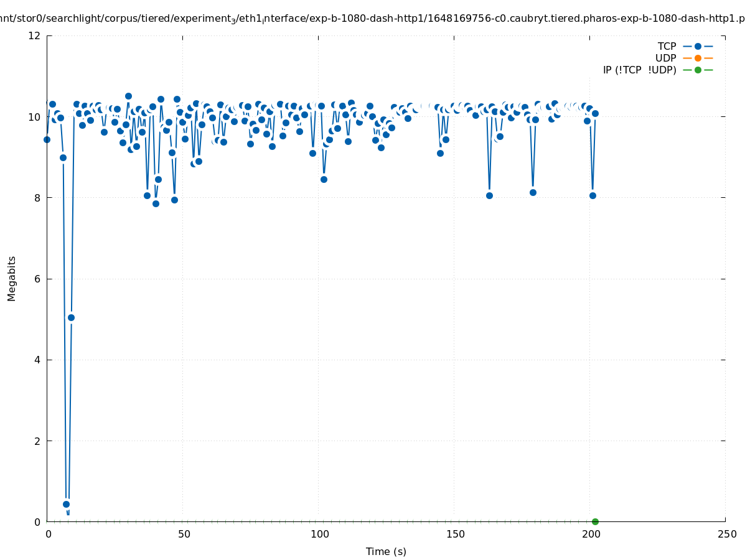Click the TCP data point at 5 megabits
Screen dimensions: 745x560
pos(71,317)
